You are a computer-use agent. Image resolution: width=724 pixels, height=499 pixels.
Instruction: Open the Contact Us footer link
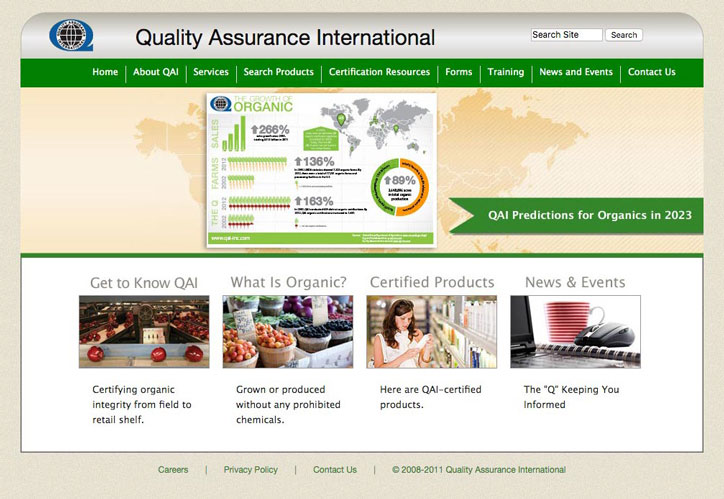(335, 470)
